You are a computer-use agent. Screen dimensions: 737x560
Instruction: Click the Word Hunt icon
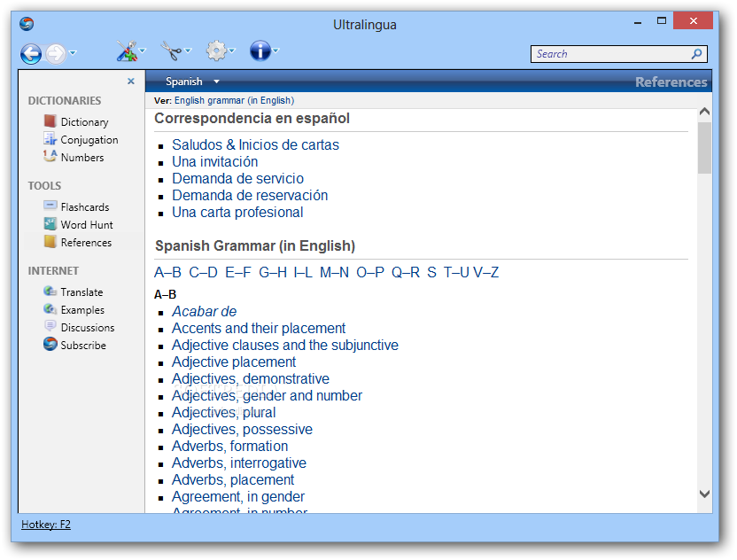pyautogui.click(x=50, y=223)
